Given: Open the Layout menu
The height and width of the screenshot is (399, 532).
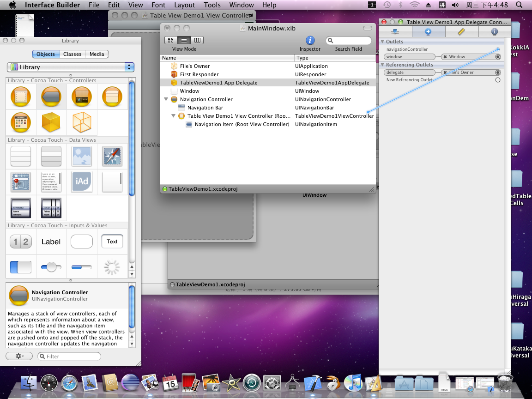Looking at the screenshot, I should (185, 5).
